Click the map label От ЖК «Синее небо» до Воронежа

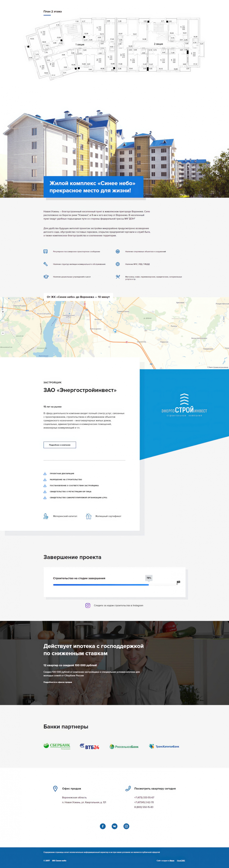tap(78, 297)
